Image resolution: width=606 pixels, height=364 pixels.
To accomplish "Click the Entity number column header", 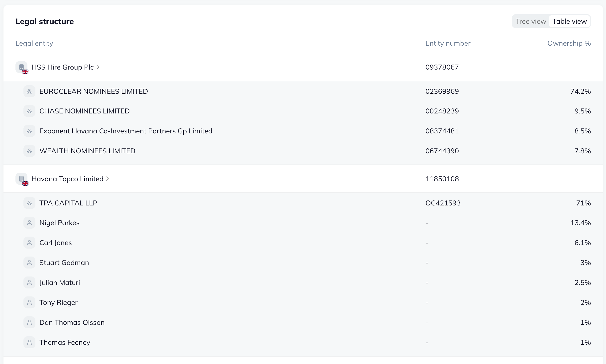I will pos(448,43).
